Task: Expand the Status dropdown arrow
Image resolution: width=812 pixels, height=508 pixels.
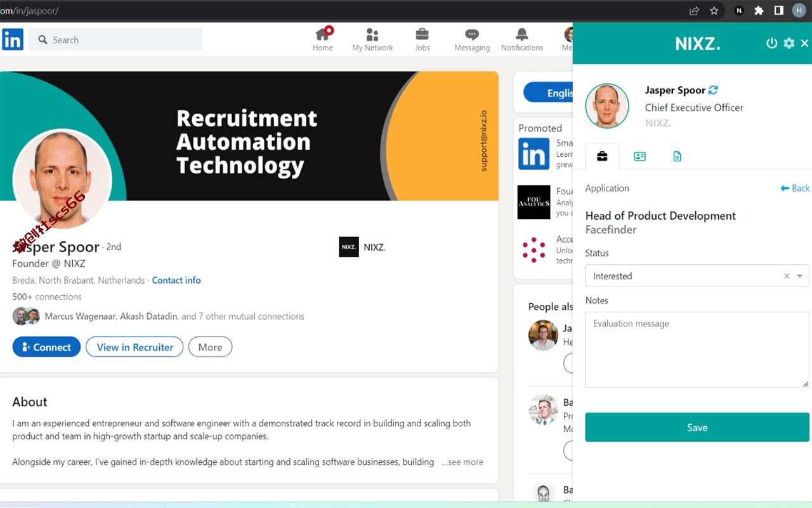Action: pyautogui.click(x=800, y=276)
